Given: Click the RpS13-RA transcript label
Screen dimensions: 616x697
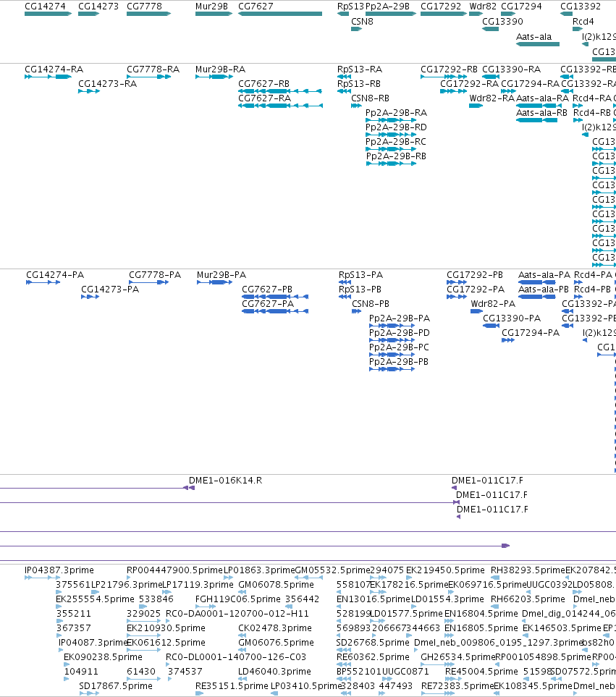Looking at the screenshot, I should [x=360, y=69].
